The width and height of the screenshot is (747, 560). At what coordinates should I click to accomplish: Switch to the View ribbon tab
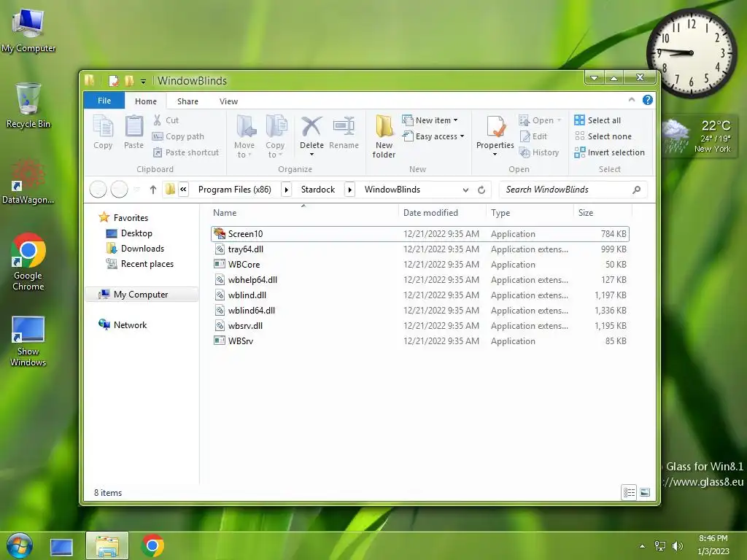pos(228,101)
